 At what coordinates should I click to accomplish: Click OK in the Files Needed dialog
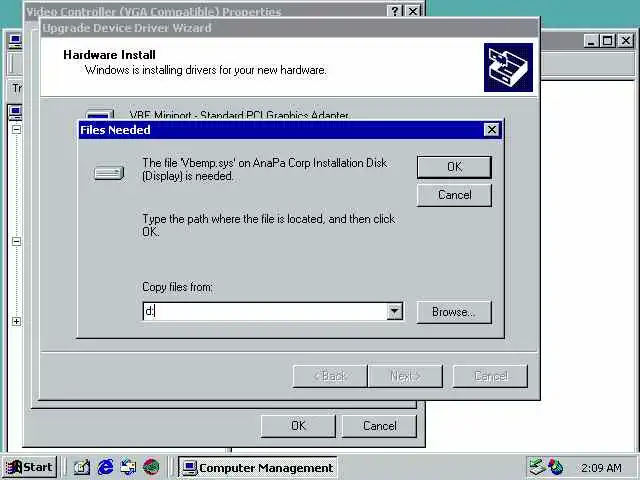coord(454,167)
